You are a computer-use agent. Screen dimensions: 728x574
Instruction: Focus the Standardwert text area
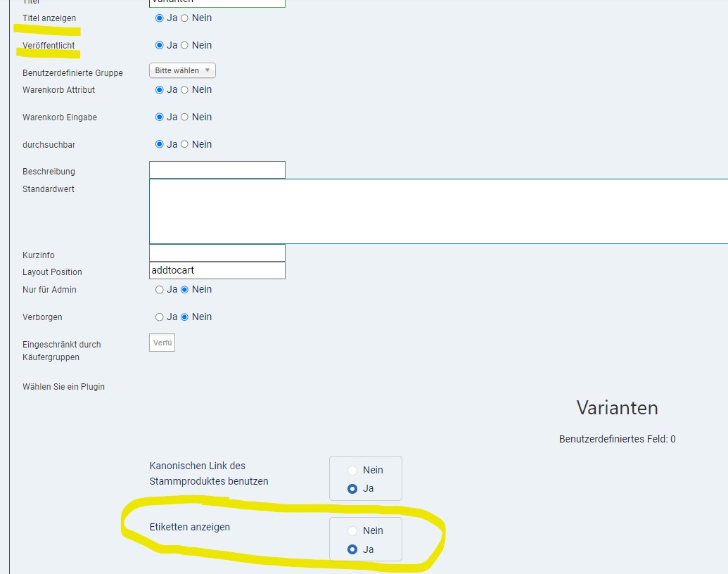pos(438,211)
